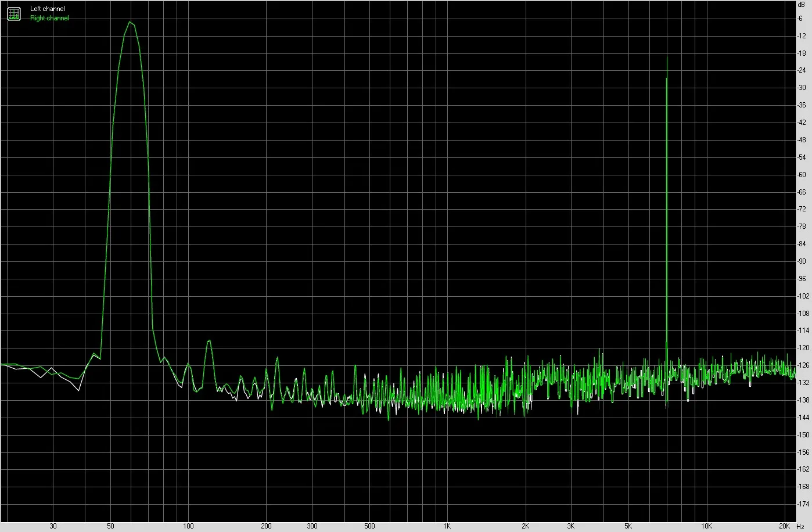
Task: Click the '-120' dB axis label
Action: (802, 348)
